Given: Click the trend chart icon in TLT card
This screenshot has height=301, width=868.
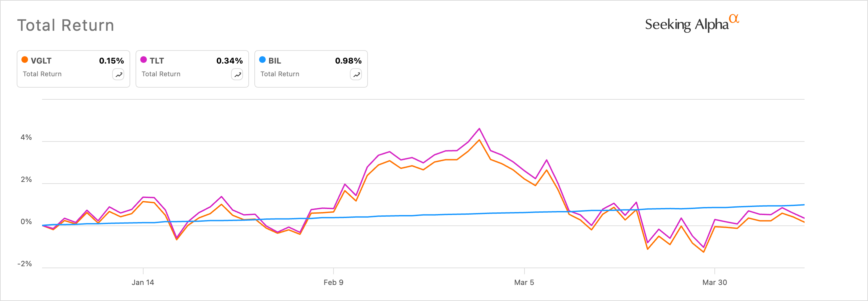Looking at the screenshot, I should (x=237, y=75).
